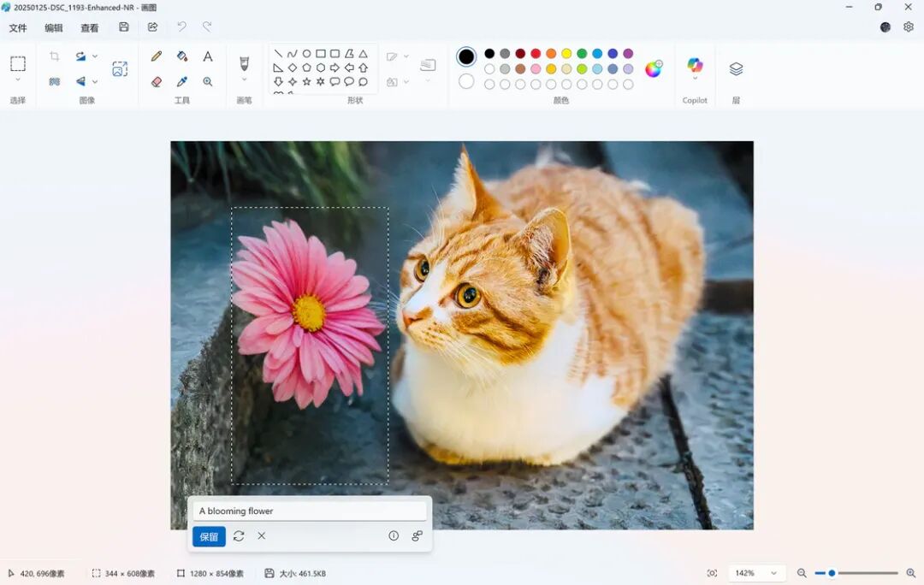Choose the pink color swatch
The width and height of the screenshot is (924, 585).
tap(536, 69)
